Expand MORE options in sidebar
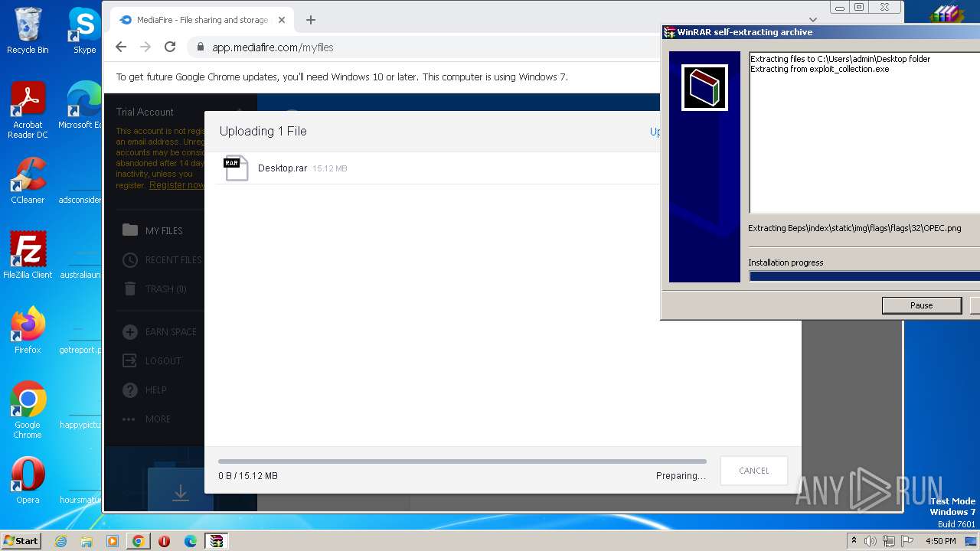Viewport: 980px width, 551px height. pyautogui.click(x=148, y=419)
